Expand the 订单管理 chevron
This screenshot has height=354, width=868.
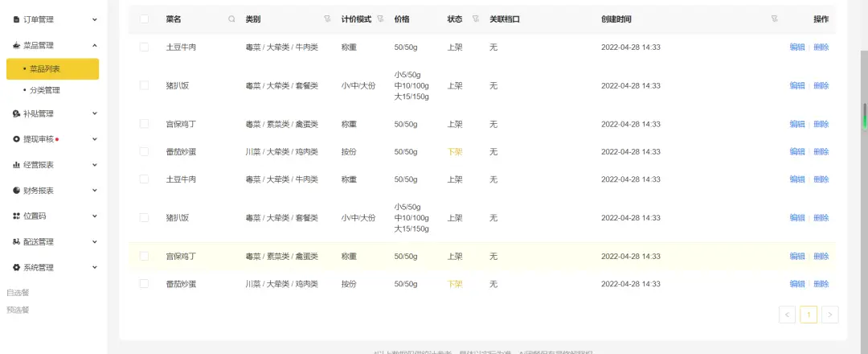[x=95, y=19]
